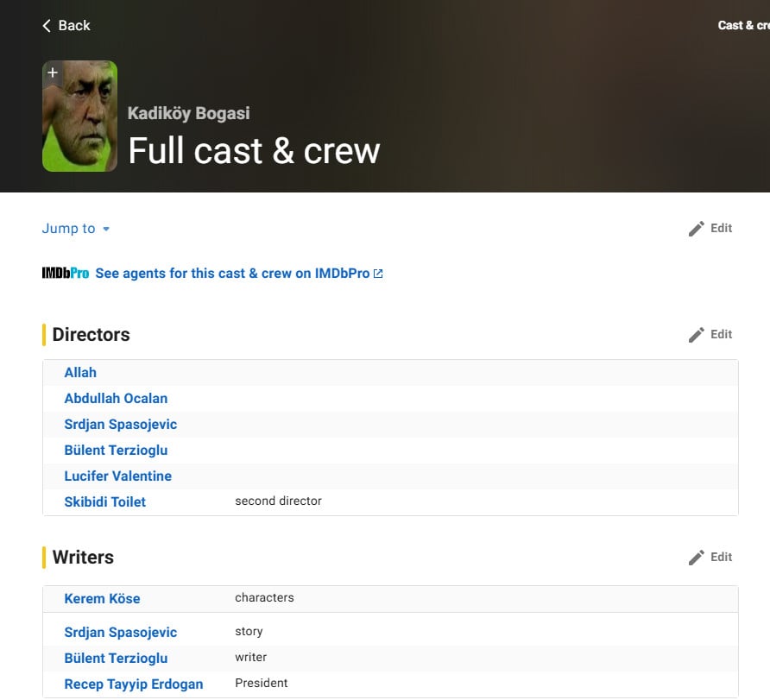Click the Writers section heading
The image size is (770, 700).
pos(83,558)
